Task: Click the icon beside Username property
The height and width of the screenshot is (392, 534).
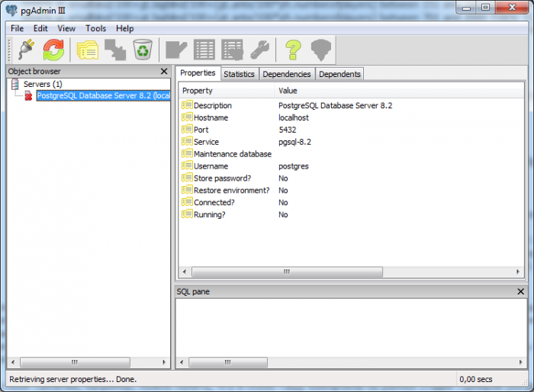Action: pos(187,165)
